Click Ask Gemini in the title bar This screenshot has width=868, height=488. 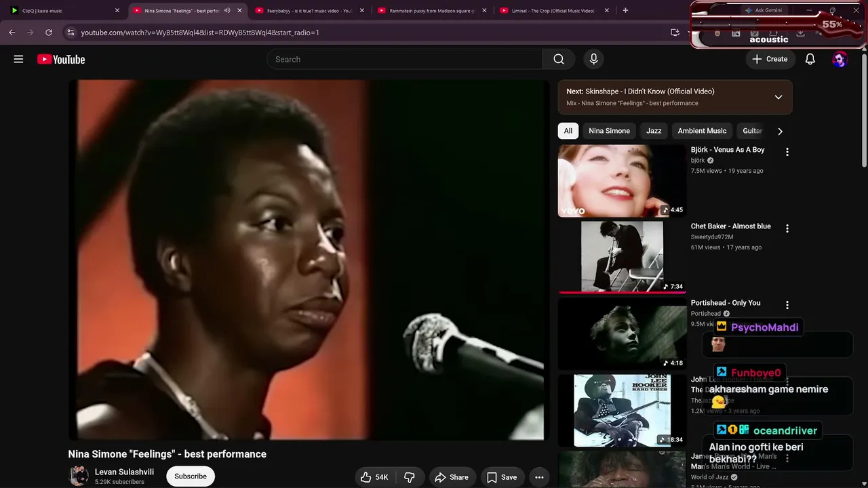(764, 10)
